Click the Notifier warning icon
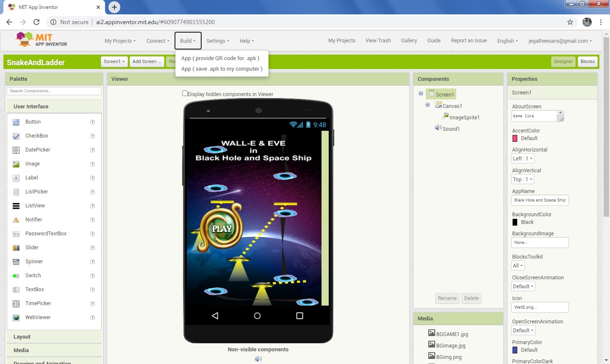The height and width of the screenshot is (364, 610). coord(16,220)
